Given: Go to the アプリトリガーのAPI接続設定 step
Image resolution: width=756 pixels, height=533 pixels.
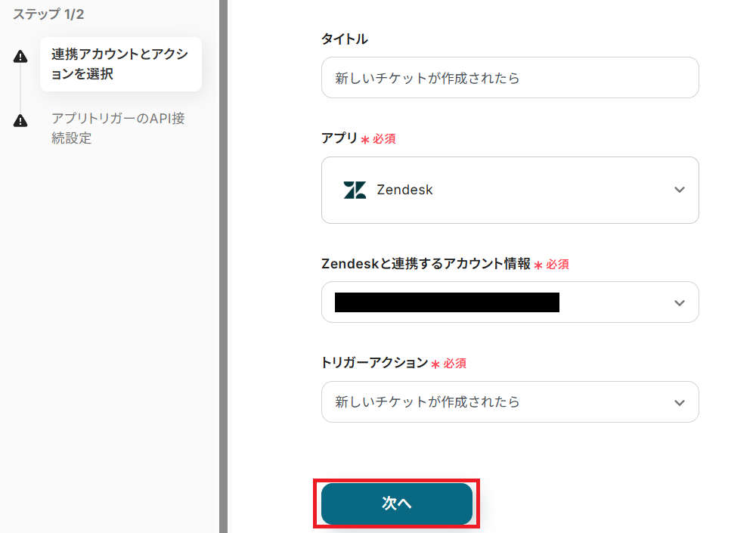Looking at the screenshot, I should pyautogui.click(x=118, y=129).
